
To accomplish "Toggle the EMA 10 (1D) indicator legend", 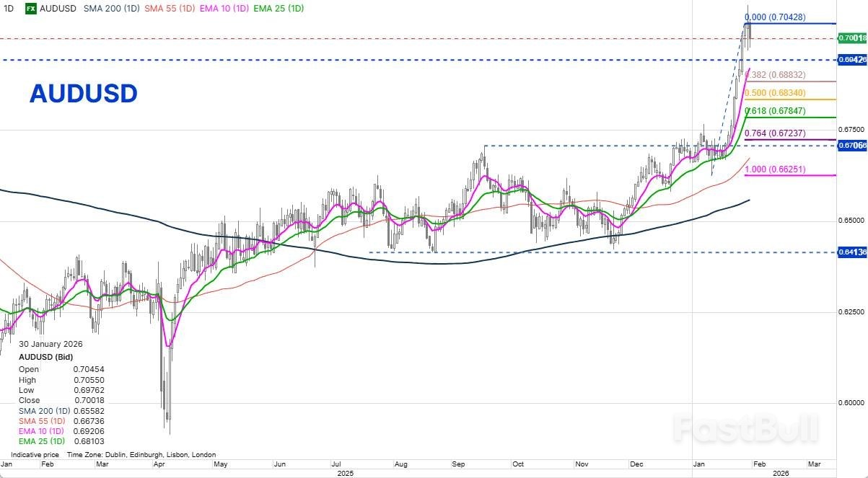I will click(x=224, y=9).
